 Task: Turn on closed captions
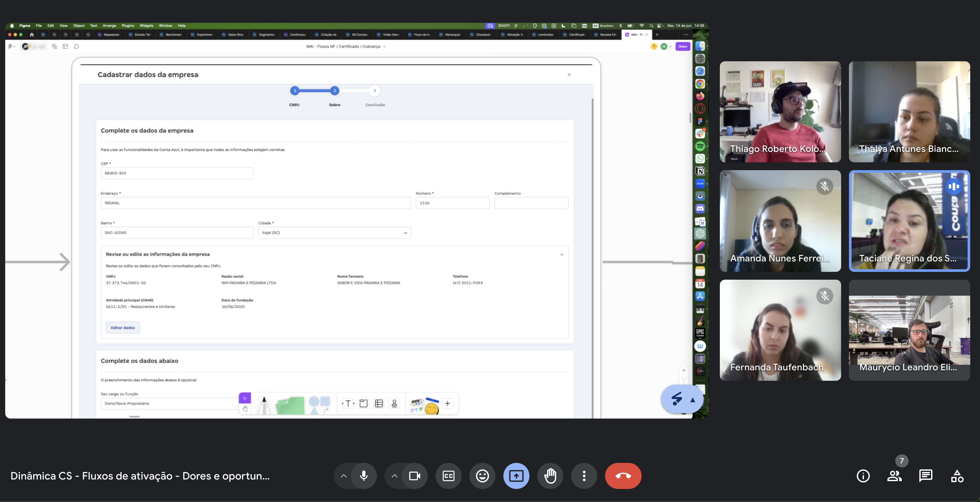click(x=449, y=476)
